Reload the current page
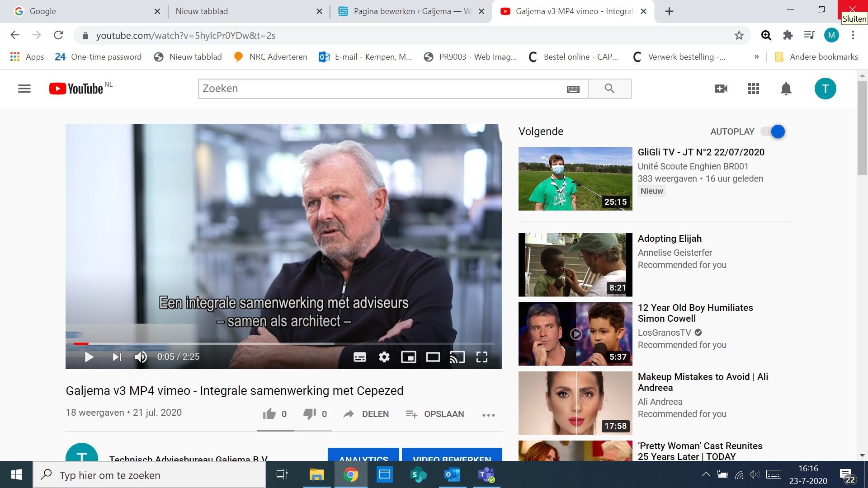This screenshot has width=868, height=488. tap(58, 35)
